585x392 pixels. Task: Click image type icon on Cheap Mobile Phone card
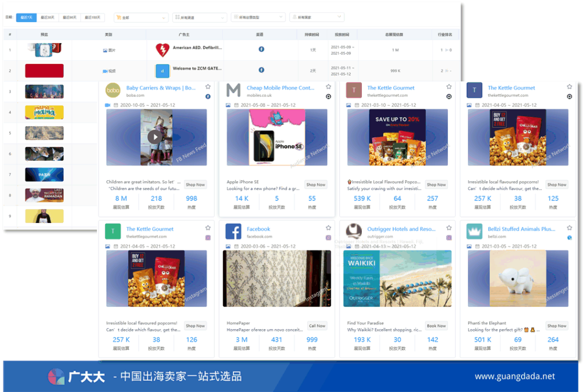tap(228, 105)
